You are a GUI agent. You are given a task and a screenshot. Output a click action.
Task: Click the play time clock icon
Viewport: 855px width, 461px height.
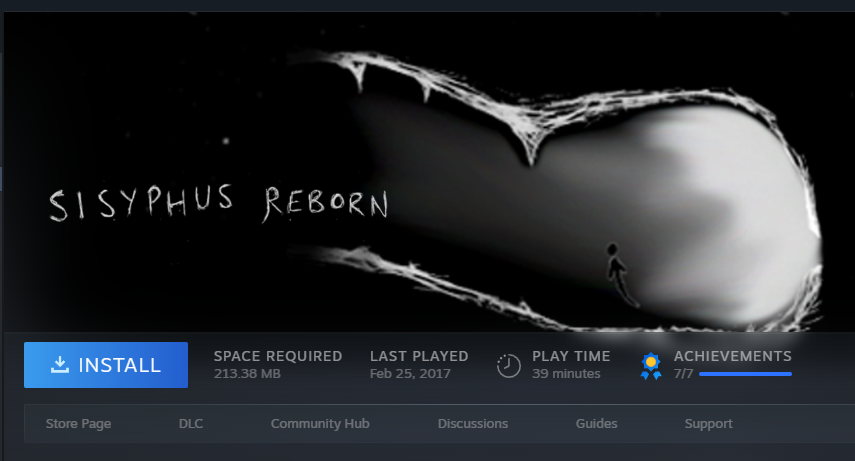pyautogui.click(x=508, y=366)
